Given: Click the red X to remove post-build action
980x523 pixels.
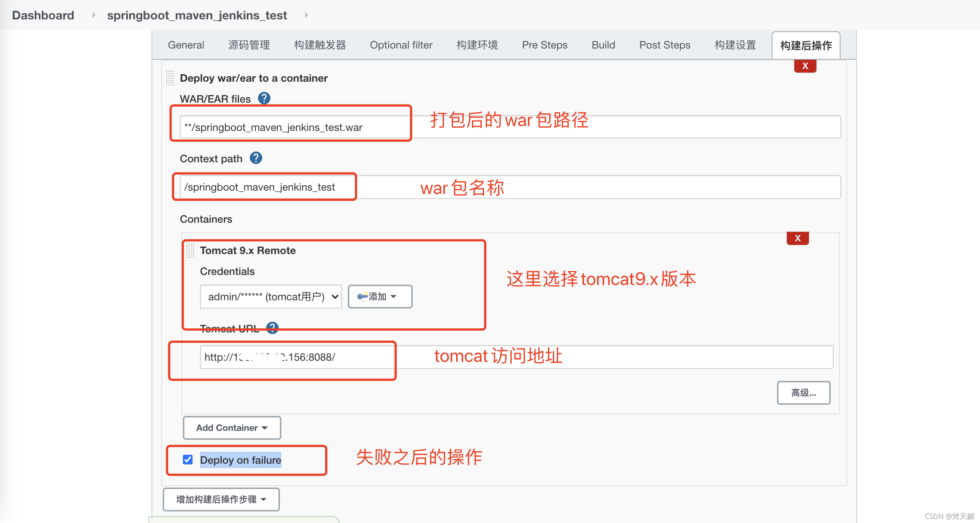Looking at the screenshot, I should point(804,65).
